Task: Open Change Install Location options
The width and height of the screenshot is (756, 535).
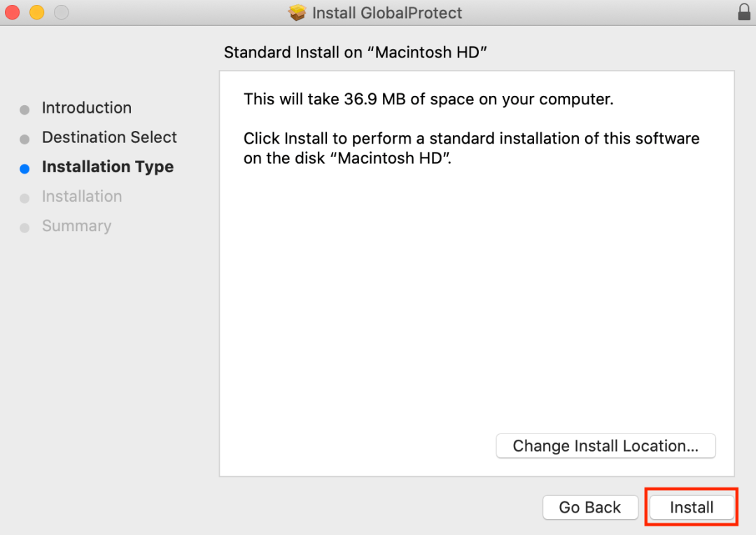Action: tap(605, 446)
